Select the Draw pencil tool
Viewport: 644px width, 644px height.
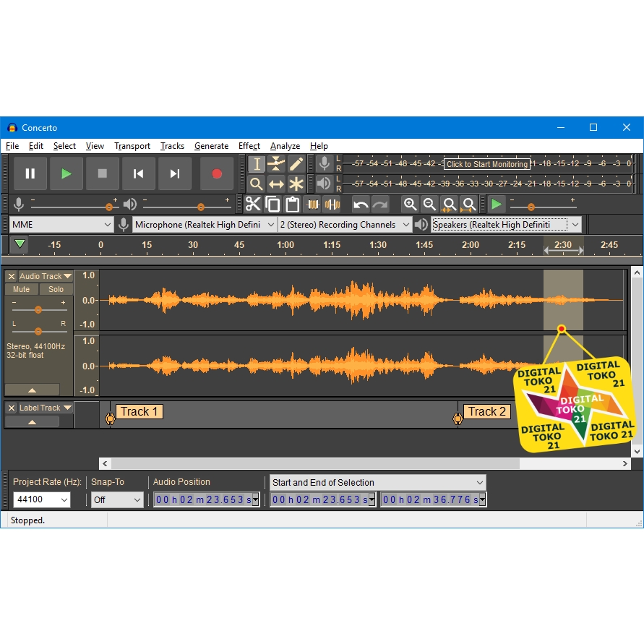tap(296, 164)
